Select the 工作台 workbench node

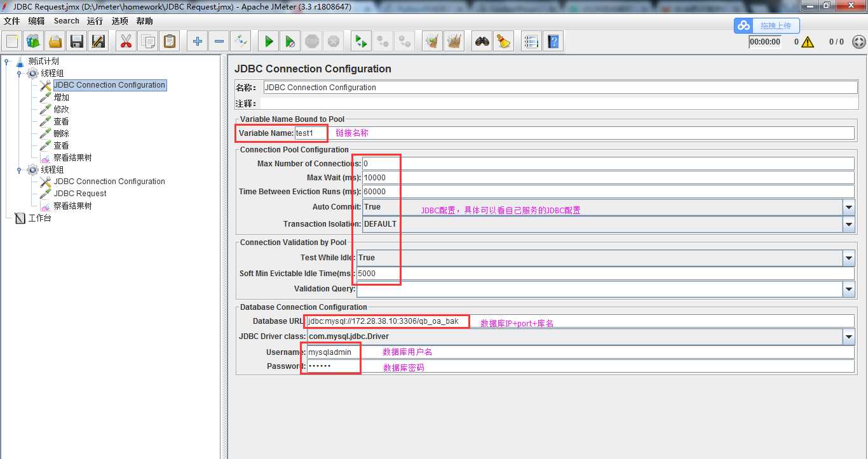[x=39, y=218]
